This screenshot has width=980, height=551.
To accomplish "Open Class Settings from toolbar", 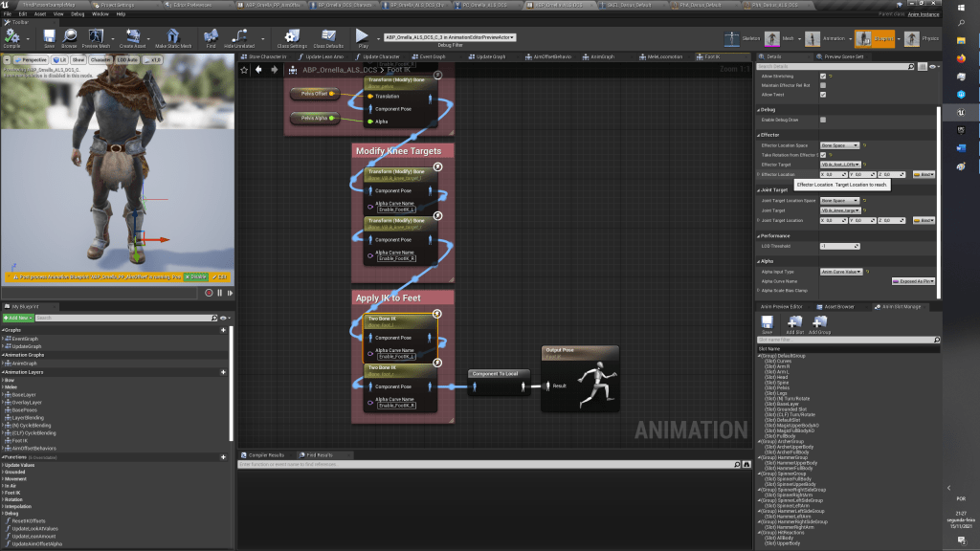I will (x=292, y=38).
